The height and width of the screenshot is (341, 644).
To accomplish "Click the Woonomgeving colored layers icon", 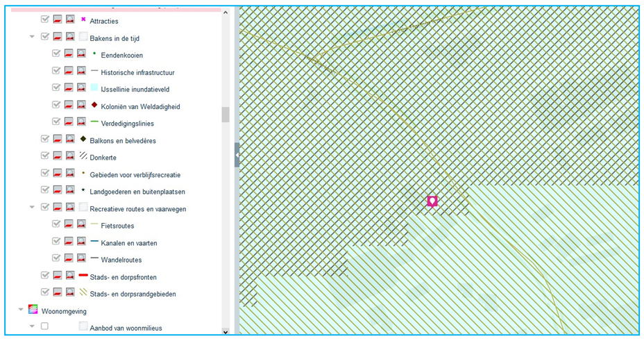I will [33, 309].
